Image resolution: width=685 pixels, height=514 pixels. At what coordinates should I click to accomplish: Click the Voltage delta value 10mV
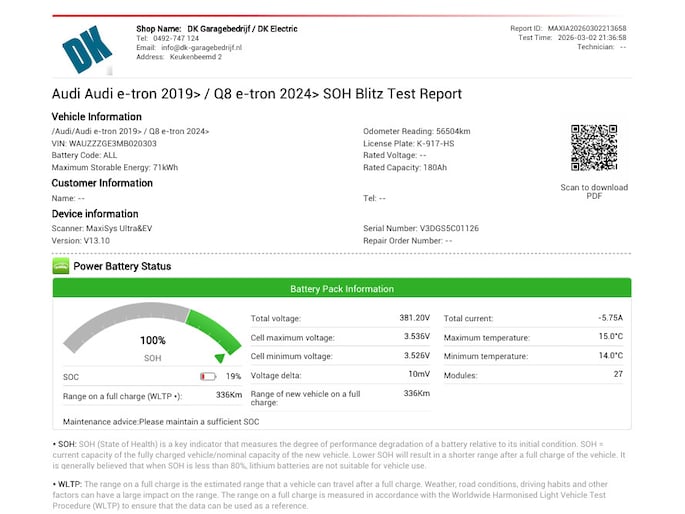(419, 373)
